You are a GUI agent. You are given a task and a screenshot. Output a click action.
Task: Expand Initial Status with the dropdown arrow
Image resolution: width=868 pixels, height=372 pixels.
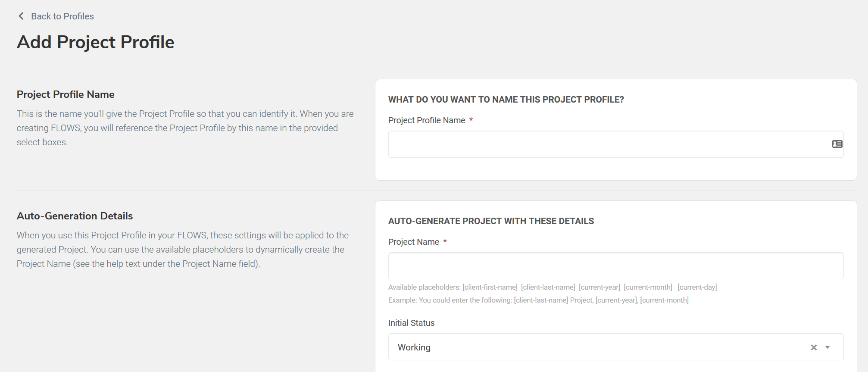click(827, 347)
